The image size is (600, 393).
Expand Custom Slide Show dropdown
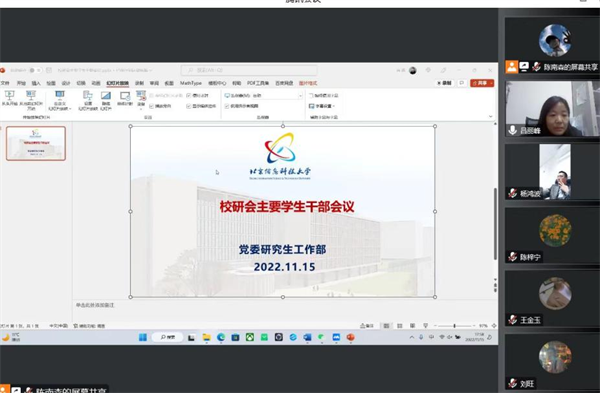pos(60,101)
